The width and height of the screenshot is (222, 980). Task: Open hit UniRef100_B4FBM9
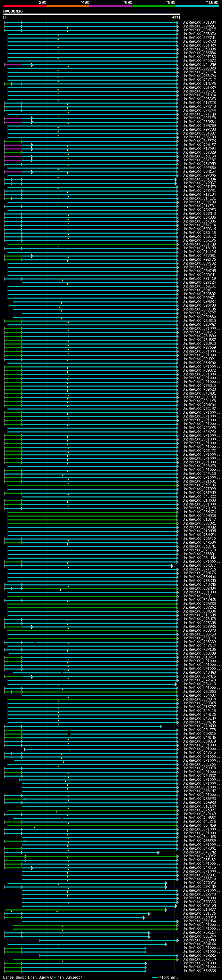pos(199,65)
